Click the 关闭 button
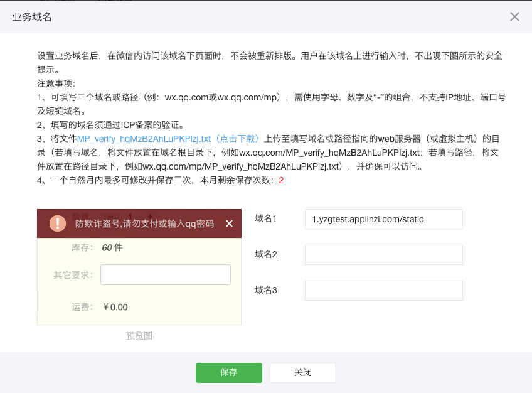Image resolution: width=532 pixels, height=393 pixels. click(x=303, y=373)
